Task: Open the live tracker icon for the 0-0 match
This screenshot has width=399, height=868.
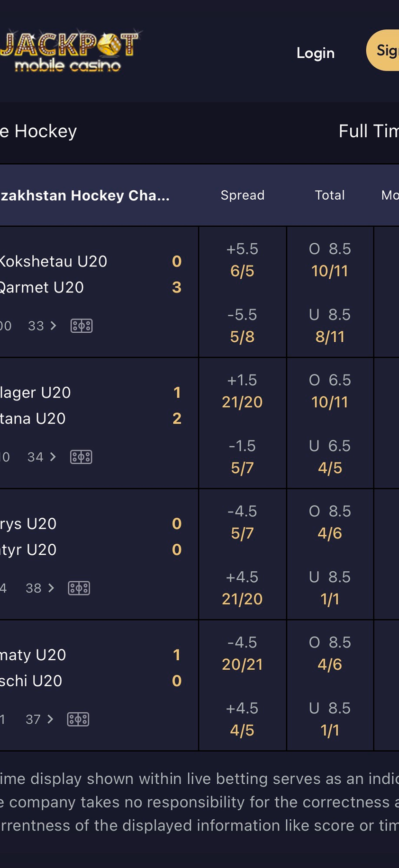Action: (79, 588)
